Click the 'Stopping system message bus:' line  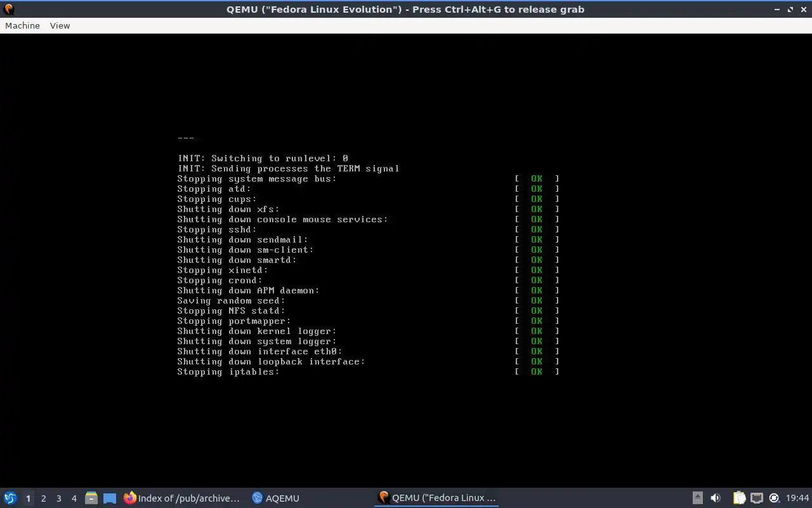[x=257, y=178]
